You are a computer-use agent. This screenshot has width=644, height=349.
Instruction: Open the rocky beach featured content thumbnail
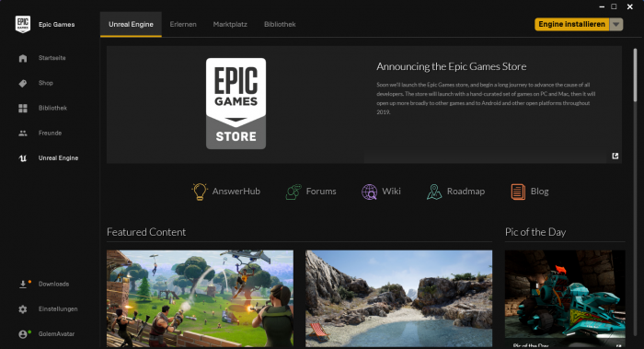398,298
